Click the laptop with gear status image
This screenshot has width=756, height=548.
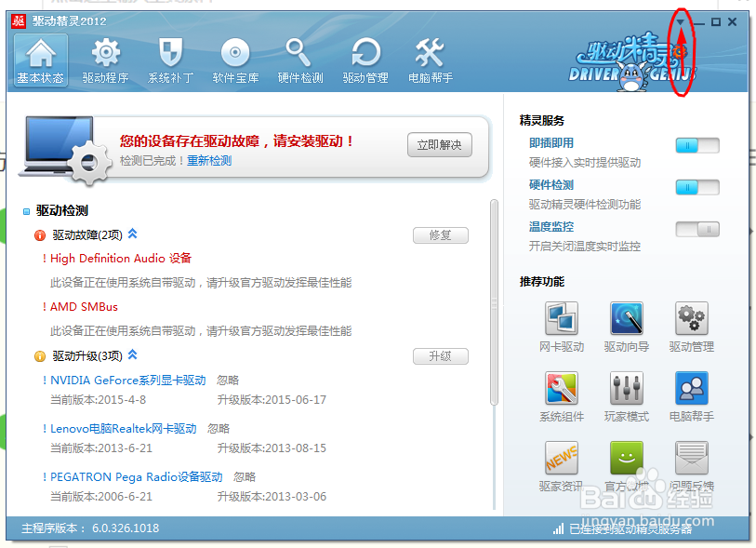(65, 151)
